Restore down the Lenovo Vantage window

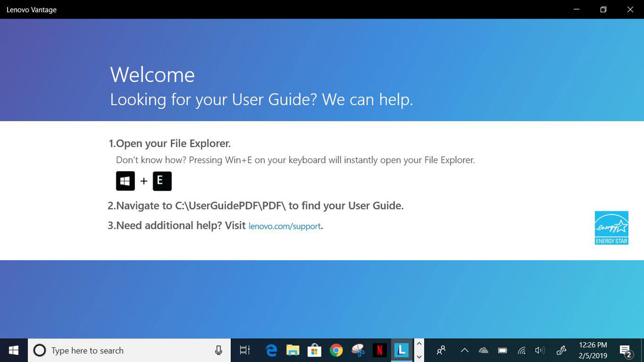(x=603, y=9)
